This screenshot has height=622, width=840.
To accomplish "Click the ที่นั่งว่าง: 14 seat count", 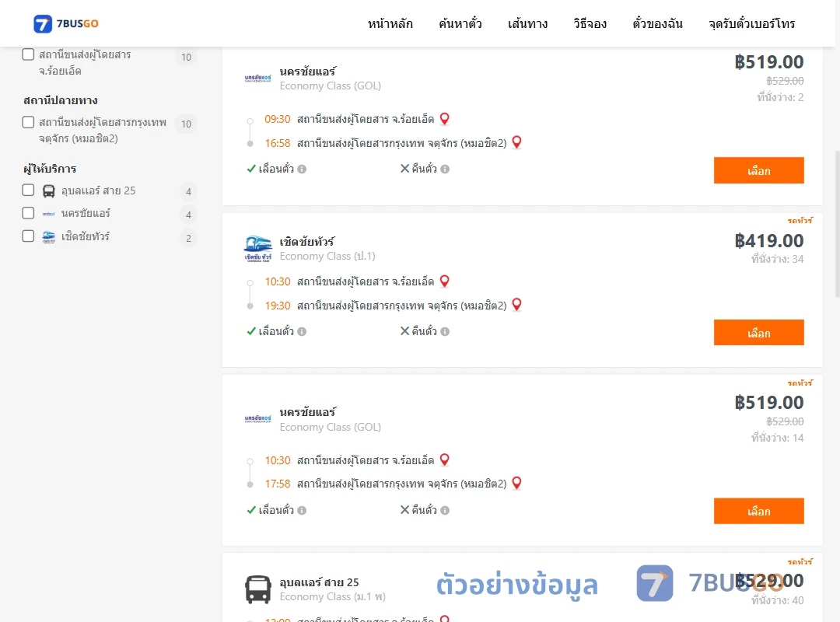I will (777, 439).
